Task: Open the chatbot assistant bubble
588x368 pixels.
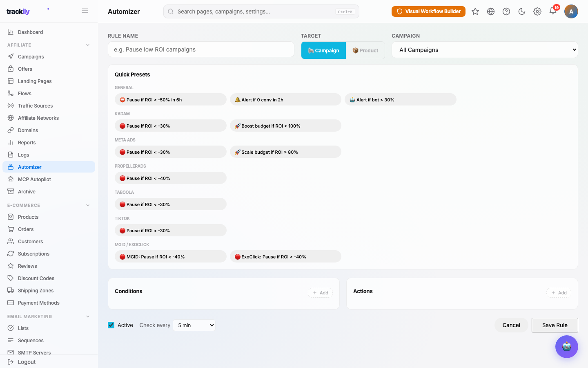Action: pyautogui.click(x=567, y=347)
